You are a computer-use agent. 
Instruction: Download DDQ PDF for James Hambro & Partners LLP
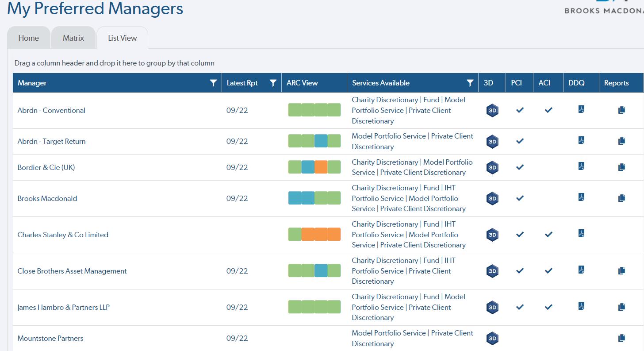point(582,306)
